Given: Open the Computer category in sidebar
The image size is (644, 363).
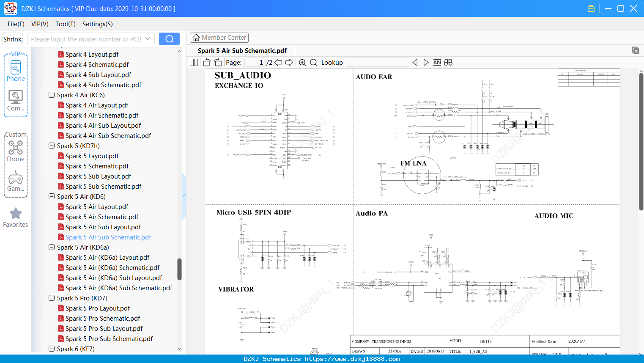Looking at the screenshot, I should click(x=16, y=101).
